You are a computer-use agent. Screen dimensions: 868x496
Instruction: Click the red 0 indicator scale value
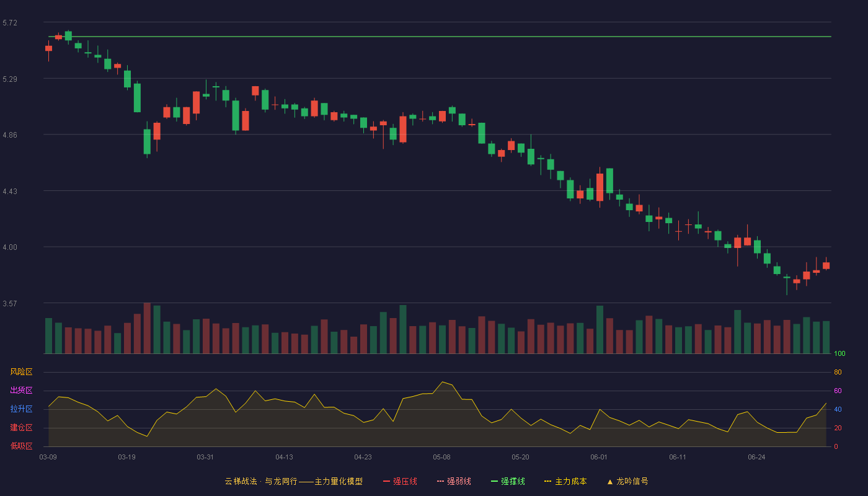(836, 446)
